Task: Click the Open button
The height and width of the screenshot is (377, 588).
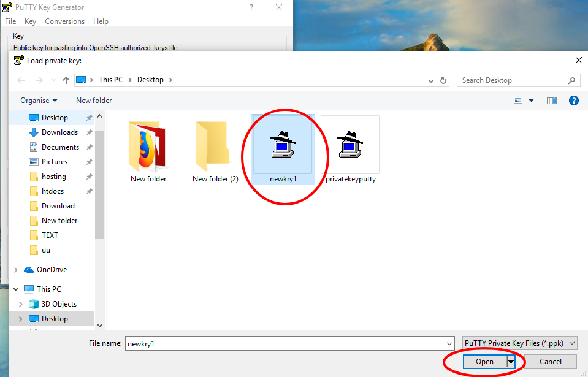Action: pyautogui.click(x=484, y=362)
